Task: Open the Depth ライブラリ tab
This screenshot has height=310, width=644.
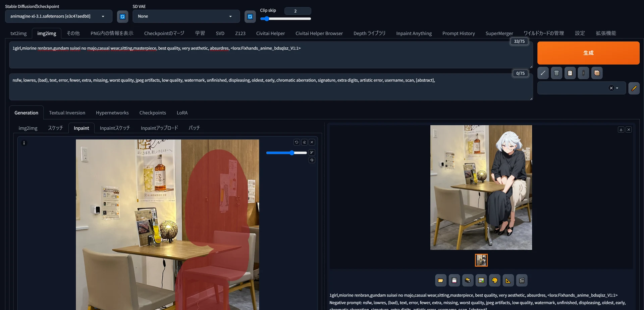Action: (369, 33)
